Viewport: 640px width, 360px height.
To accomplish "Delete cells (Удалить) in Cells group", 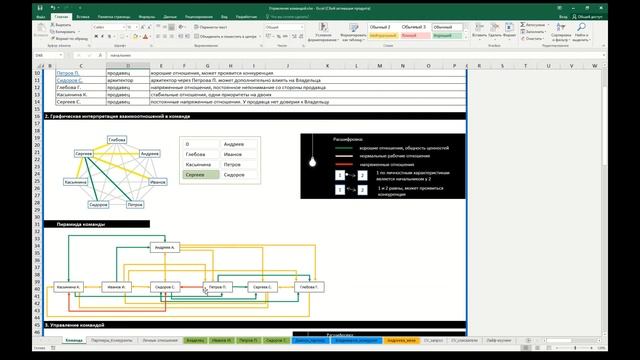I will [x=494, y=30].
